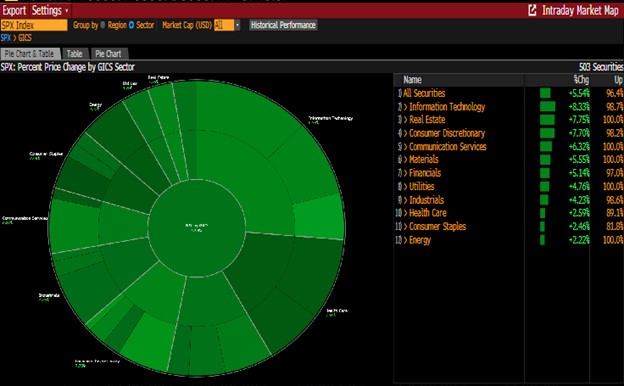Image resolution: width=624 pixels, height=386 pixels.
Task: Click the +5.54% All Securities change value
Action: click(x=579, y=93)
